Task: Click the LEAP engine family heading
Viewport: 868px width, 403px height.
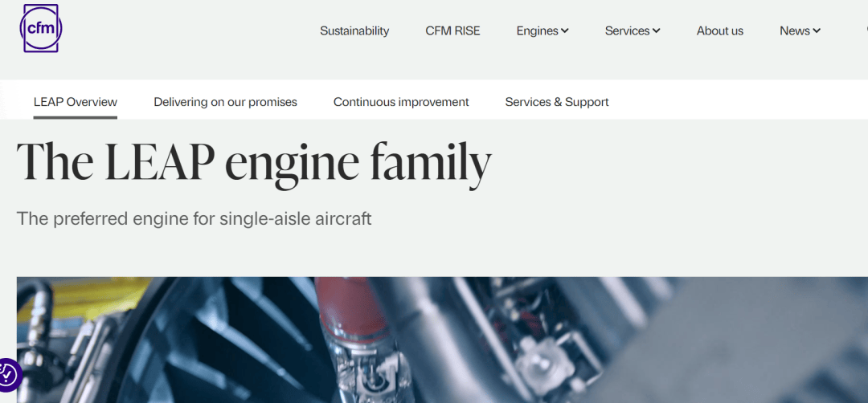Action: [x=254, y=161]
